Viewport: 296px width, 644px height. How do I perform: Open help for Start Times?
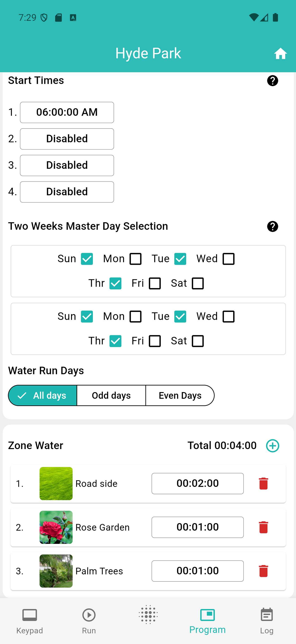coord(272,81)
